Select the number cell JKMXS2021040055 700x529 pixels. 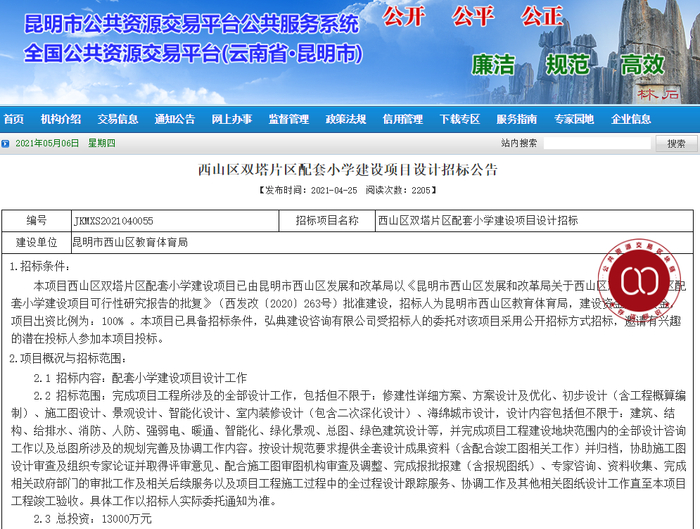(x=175, y=221)
